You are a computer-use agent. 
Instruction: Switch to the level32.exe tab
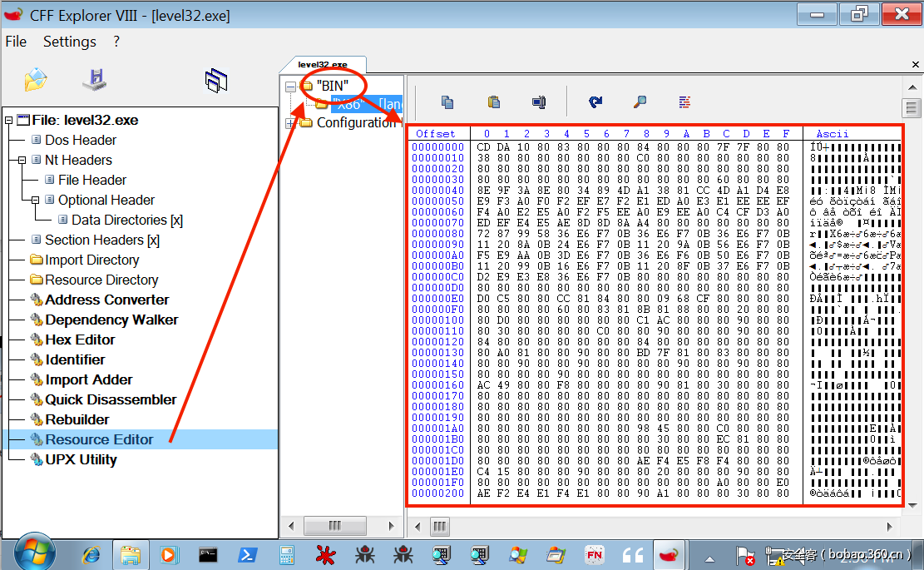[325, 63]
